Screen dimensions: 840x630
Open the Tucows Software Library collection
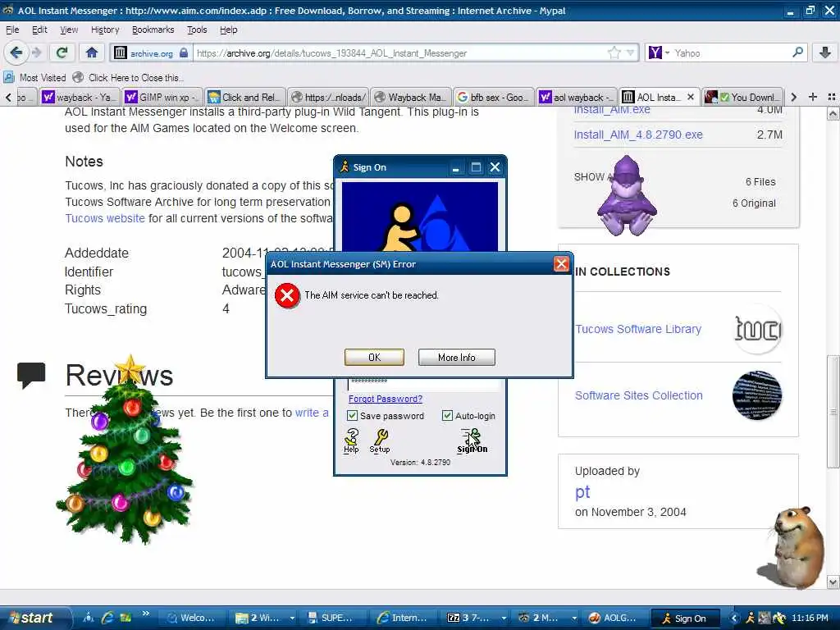pyautogui.click(x=638, y=329)
